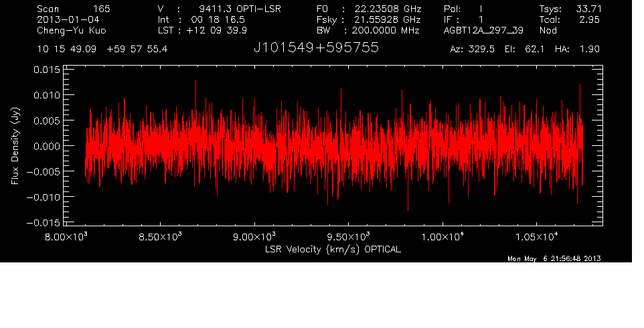The image size is (644, 328).
Task: Click project ID AGBT12A_297_39
Action: pyautogui.click(x=483, y=31)
